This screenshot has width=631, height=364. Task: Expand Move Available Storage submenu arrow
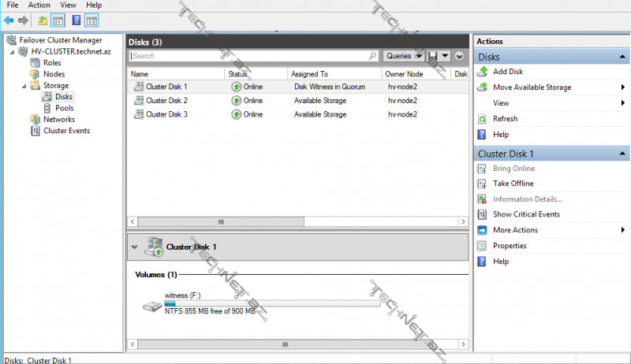point(622,87)
